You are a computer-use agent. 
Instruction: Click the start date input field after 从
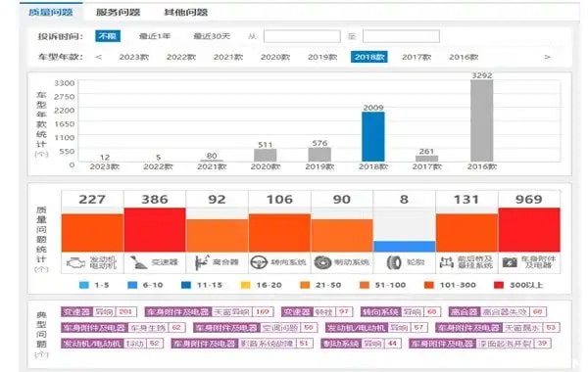point(302,36)
